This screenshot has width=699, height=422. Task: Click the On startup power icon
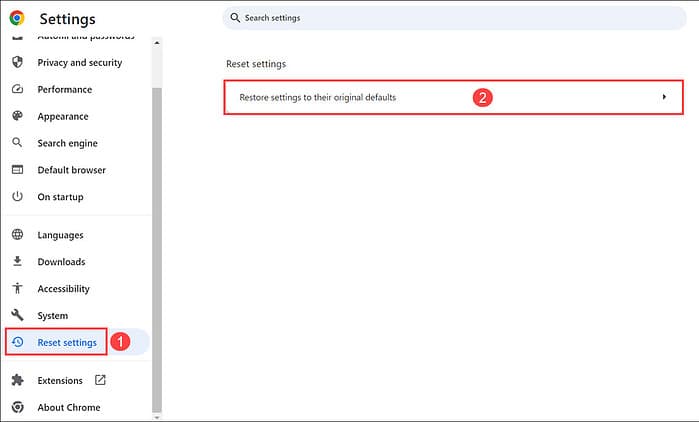[17, 196]
